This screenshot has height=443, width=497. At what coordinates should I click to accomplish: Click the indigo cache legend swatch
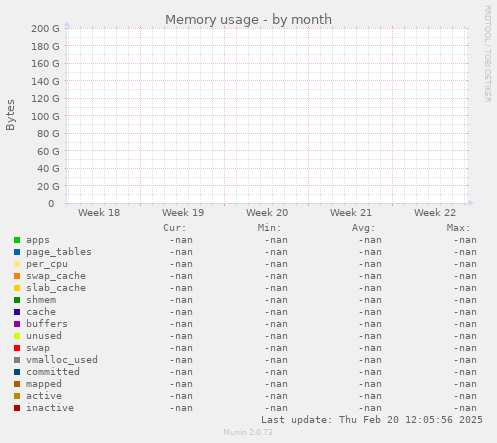[x=17, y=312]
